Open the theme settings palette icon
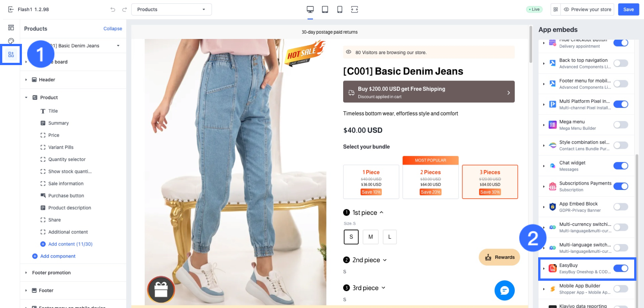The height and width of the screenshot is (308, 644). coord(11,41)
